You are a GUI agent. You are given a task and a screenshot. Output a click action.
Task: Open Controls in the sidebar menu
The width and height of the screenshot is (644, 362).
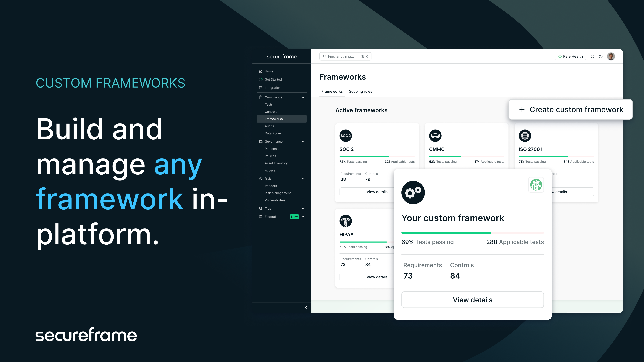(271, 112)
